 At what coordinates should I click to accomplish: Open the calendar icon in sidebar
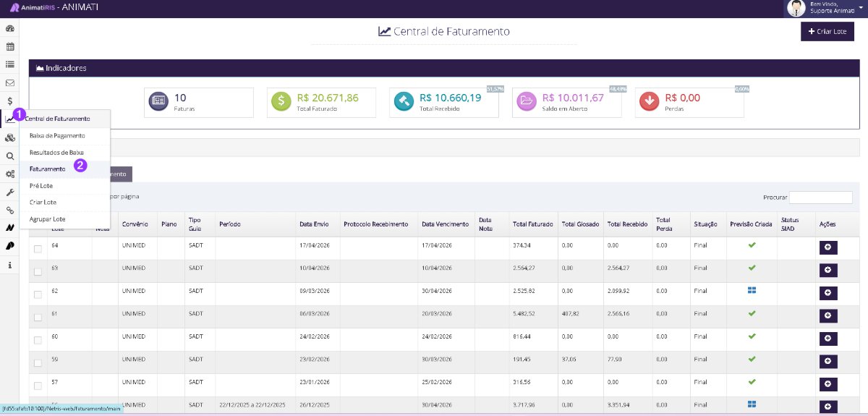pos(9,46)
